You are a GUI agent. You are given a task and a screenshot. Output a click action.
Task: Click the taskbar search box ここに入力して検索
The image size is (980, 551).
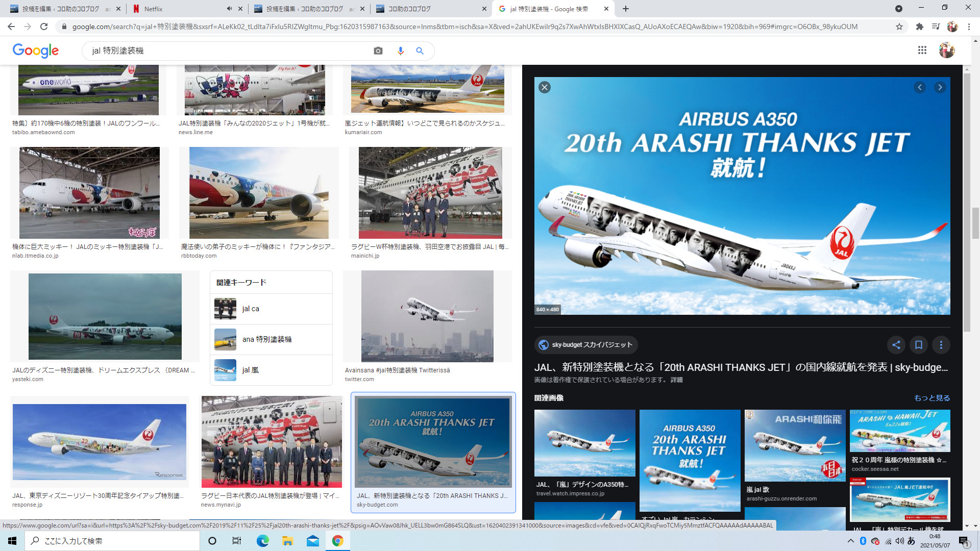(x=112, y=541)
